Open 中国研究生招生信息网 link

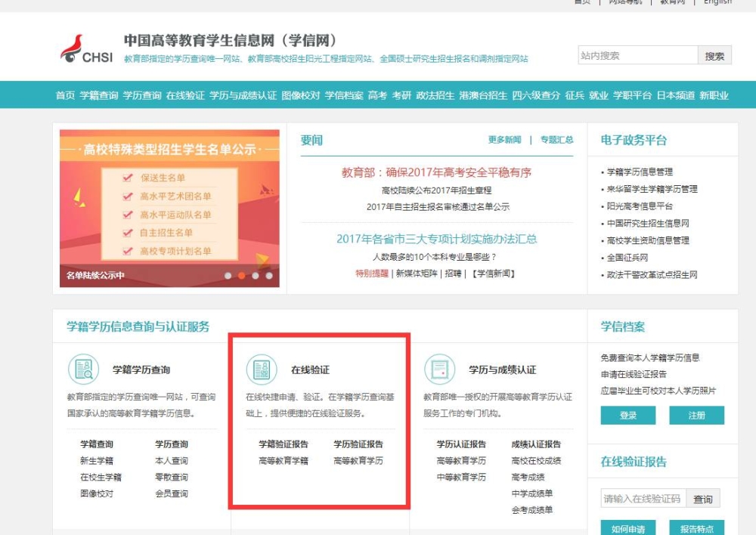[x=648, y=223]
